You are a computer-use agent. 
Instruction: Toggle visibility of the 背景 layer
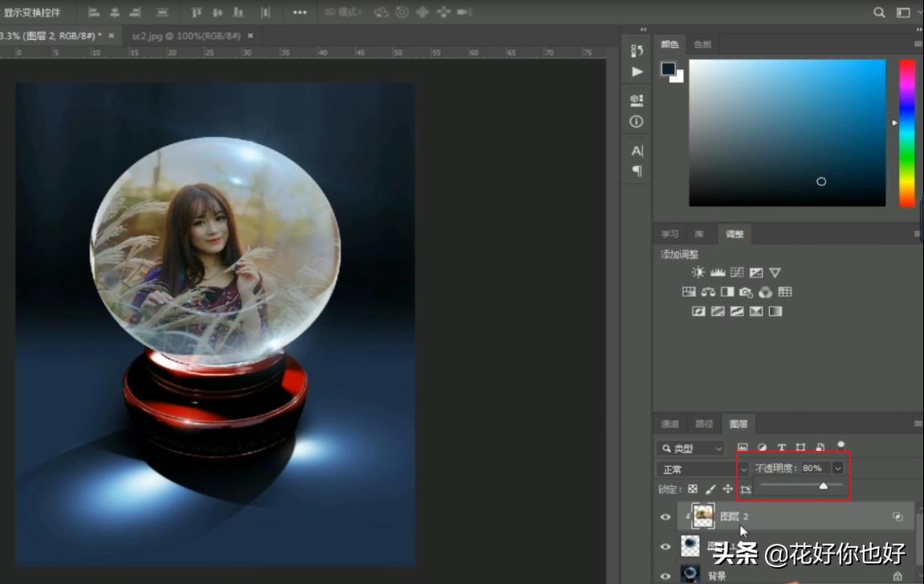tap(666, 575)
